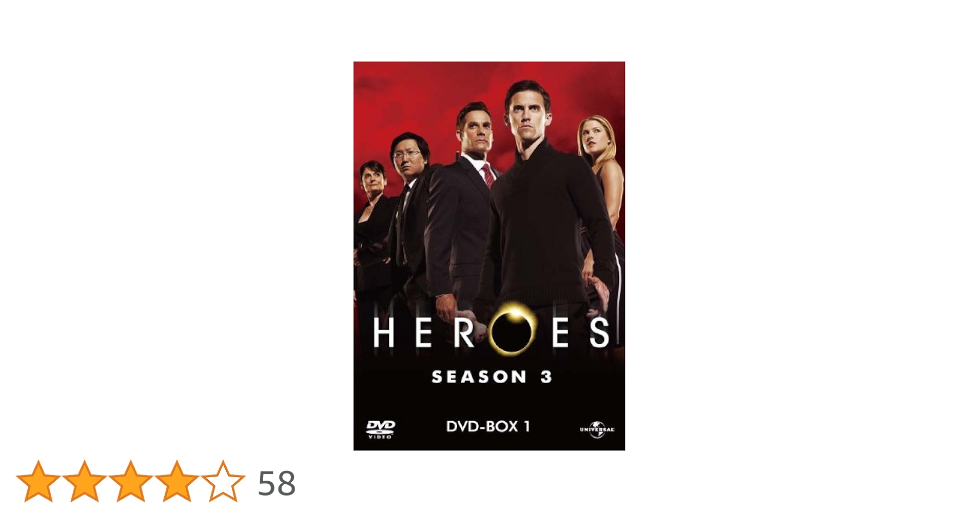Click the third orange rating star

point(130,481)
